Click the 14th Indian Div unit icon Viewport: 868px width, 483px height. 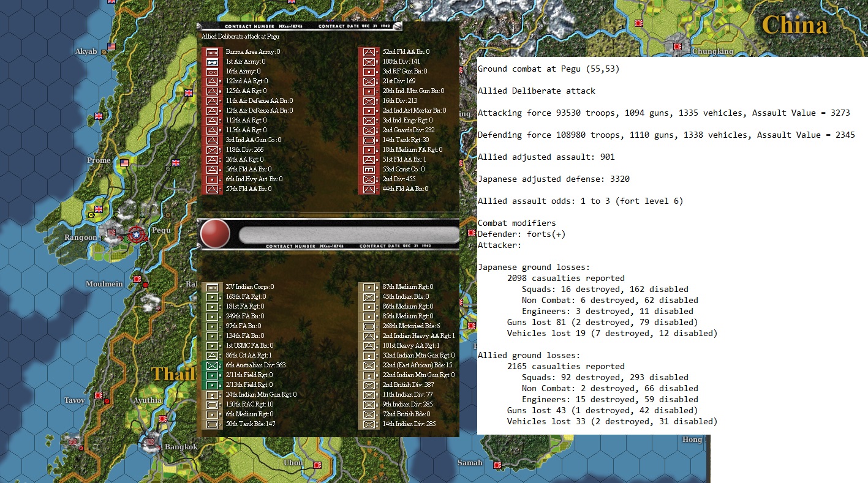pos(369,424)
